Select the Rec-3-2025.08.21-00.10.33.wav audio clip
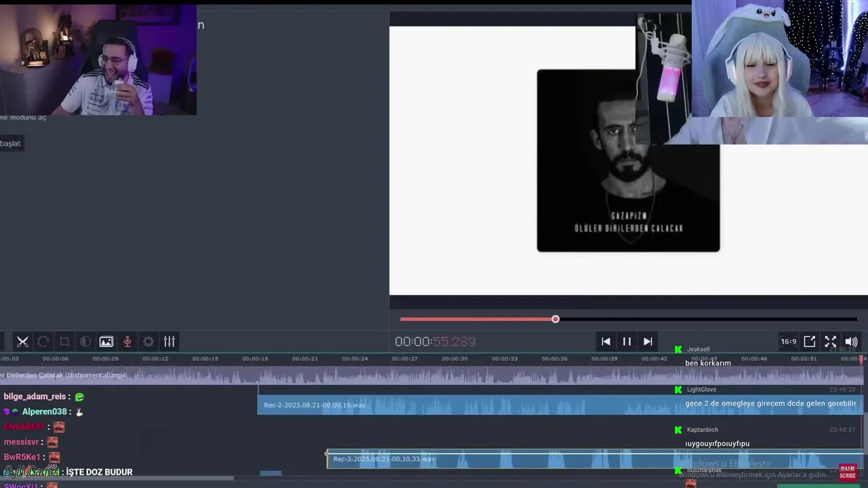This screenshot has width=868, height=488. click(595, 460)
